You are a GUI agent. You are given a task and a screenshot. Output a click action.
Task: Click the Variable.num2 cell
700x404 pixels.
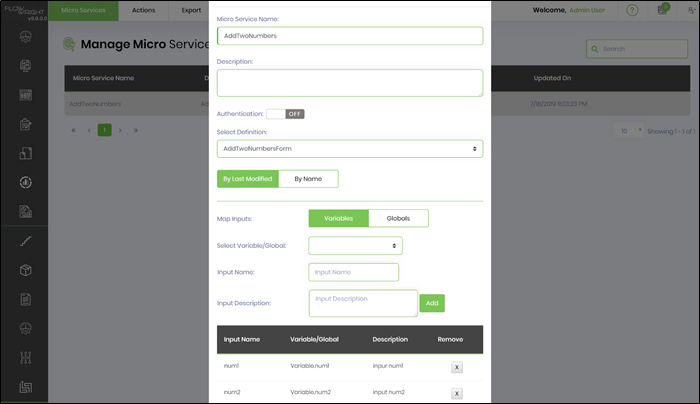[x=311, y=392]
